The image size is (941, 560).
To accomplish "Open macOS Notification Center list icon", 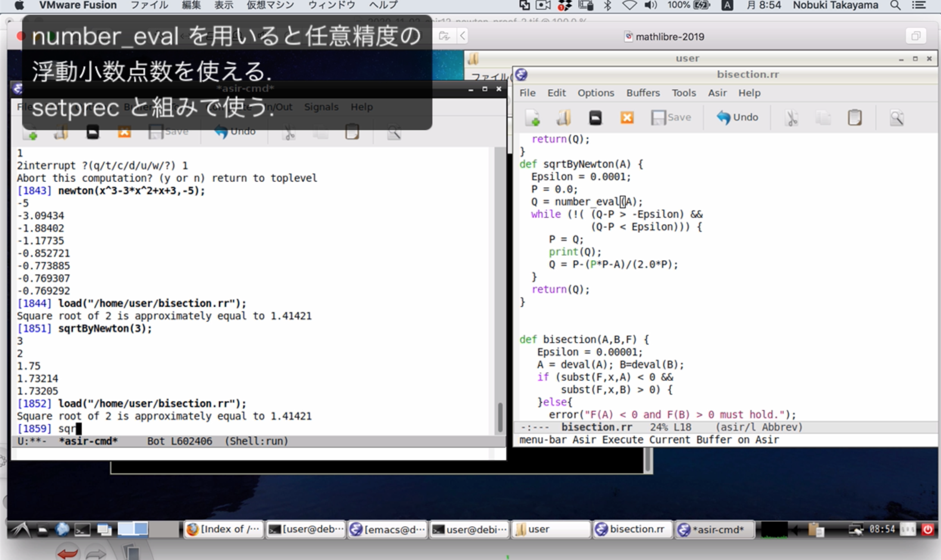I will (919, 5).
